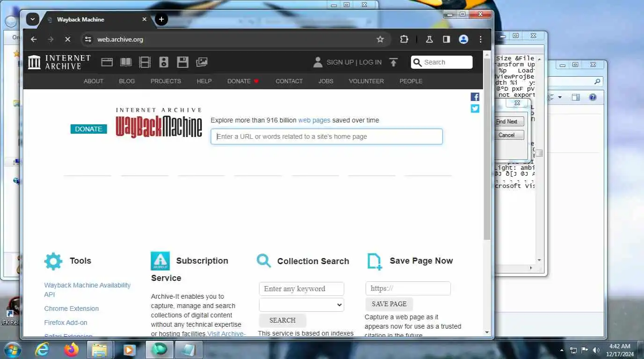This screenshot has height=359, width=644.
Task: Open CONTACT in the navigation bar
Action: point(289,81)
